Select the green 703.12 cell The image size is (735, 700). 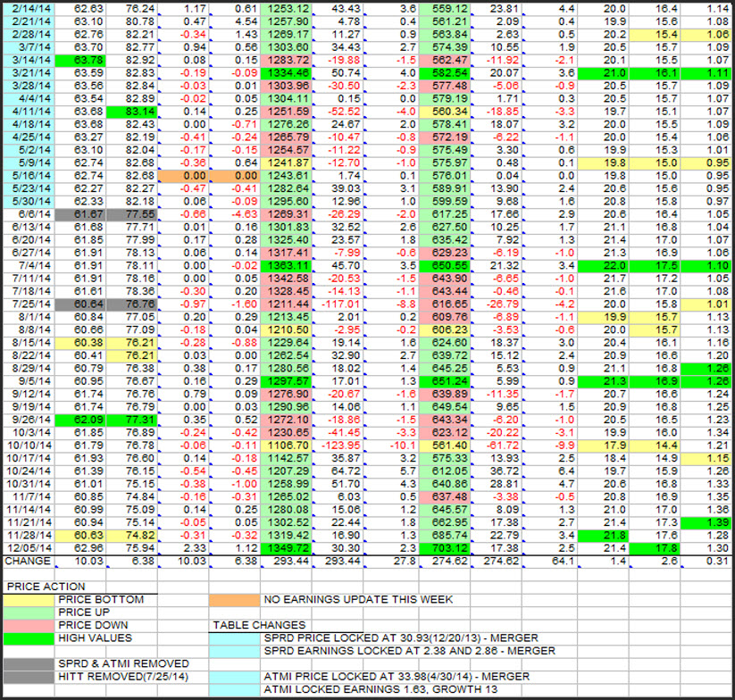pos(448,547)
